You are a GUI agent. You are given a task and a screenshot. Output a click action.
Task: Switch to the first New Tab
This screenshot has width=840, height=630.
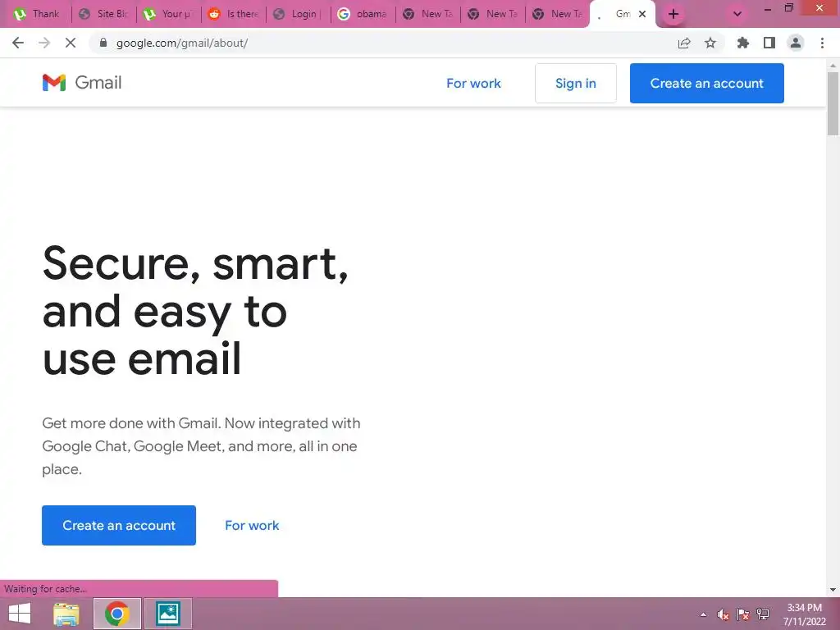[428, 14]
